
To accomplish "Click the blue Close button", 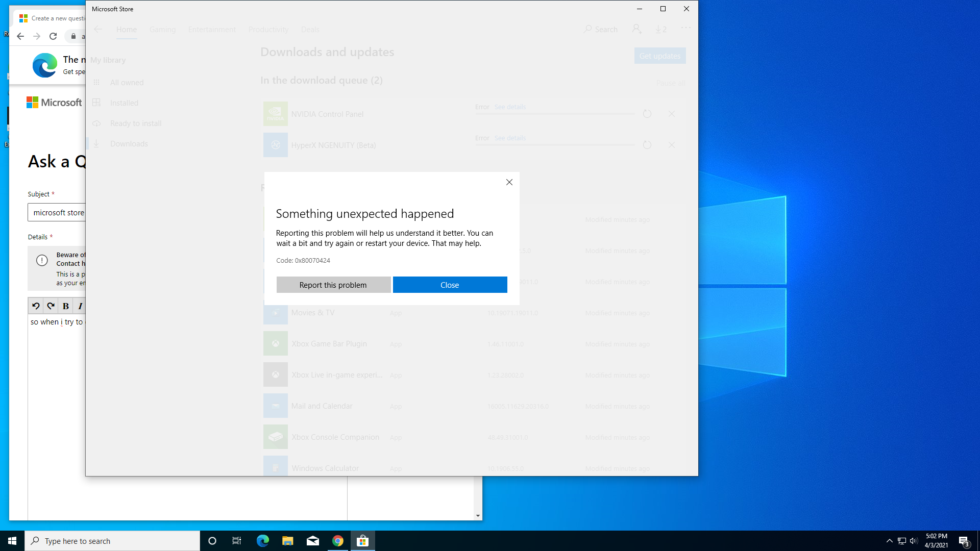I will click(450, 285).
